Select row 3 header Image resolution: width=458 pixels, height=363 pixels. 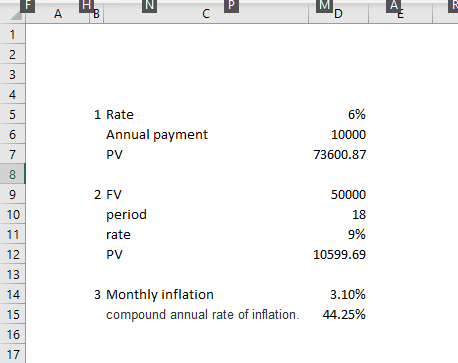pos(12,74)
